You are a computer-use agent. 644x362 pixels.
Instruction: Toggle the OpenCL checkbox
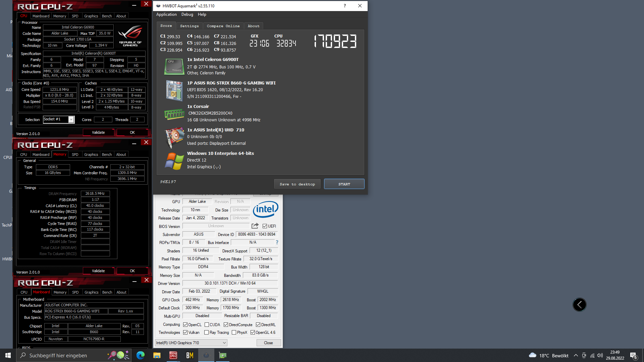[185, 324]
